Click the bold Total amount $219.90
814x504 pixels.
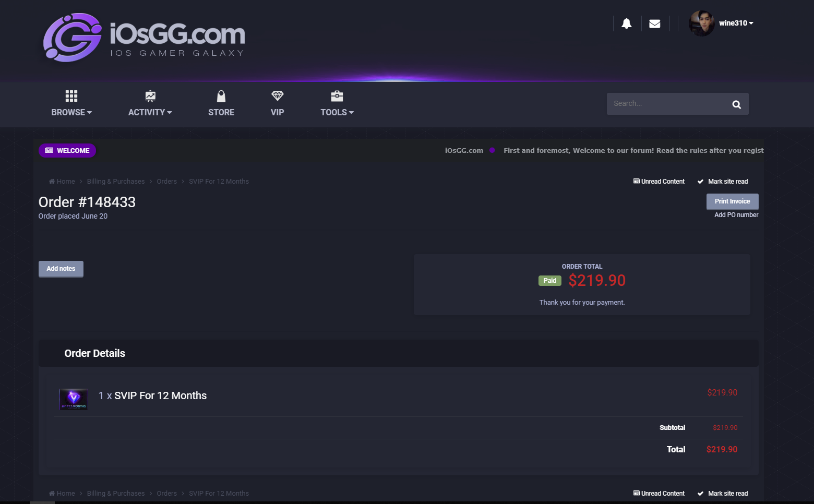[722, 449]
